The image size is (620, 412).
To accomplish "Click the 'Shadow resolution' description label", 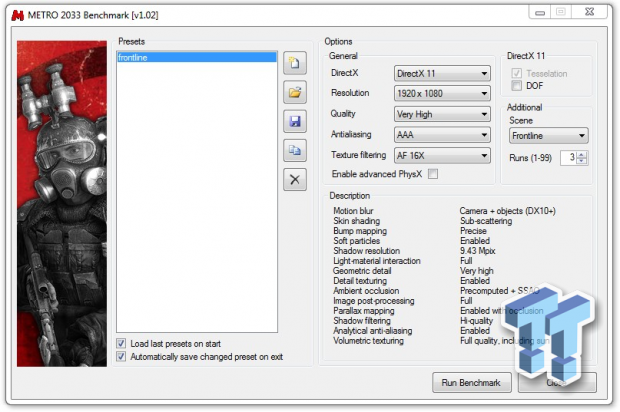I will coord(367,251).
